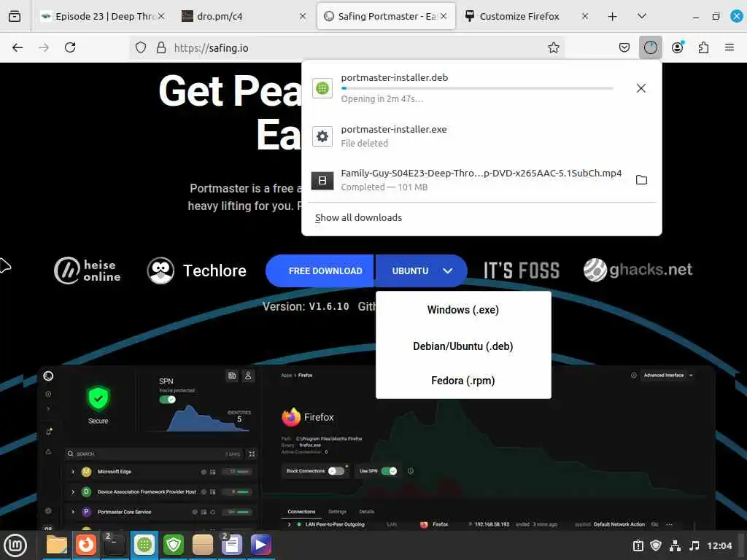Image resolution: width=747 pixels, height=560 pixels.
Task: Choose Fedora (.rpm) option
Action: 463,381
